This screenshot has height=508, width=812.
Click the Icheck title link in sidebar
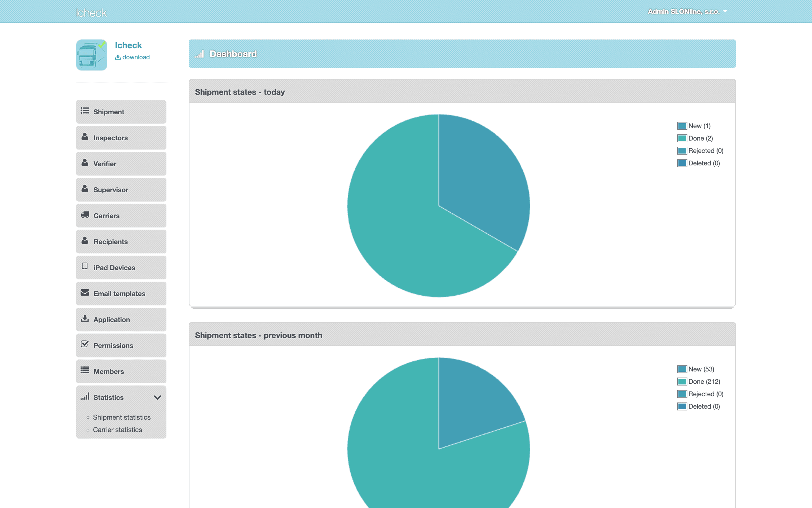128,45
